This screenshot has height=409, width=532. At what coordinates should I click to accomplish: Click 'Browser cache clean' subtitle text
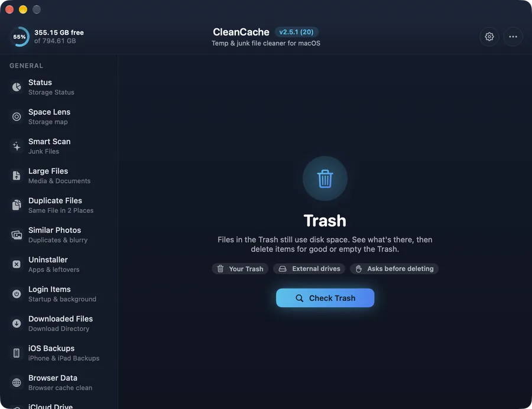tap(60, 387)
